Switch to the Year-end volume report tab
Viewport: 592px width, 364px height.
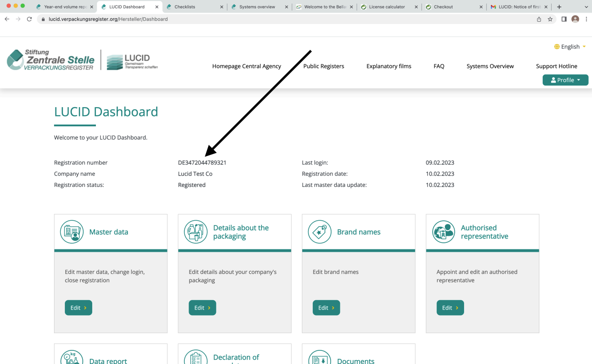64,7
